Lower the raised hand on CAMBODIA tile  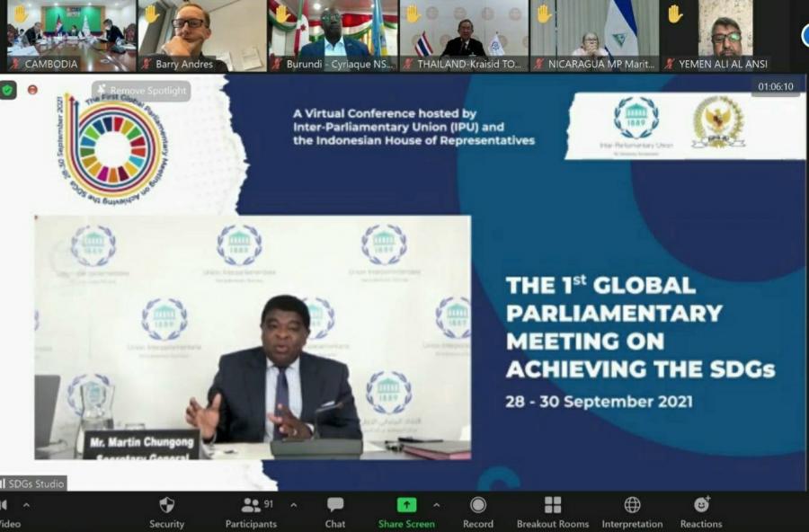(20, 13)
